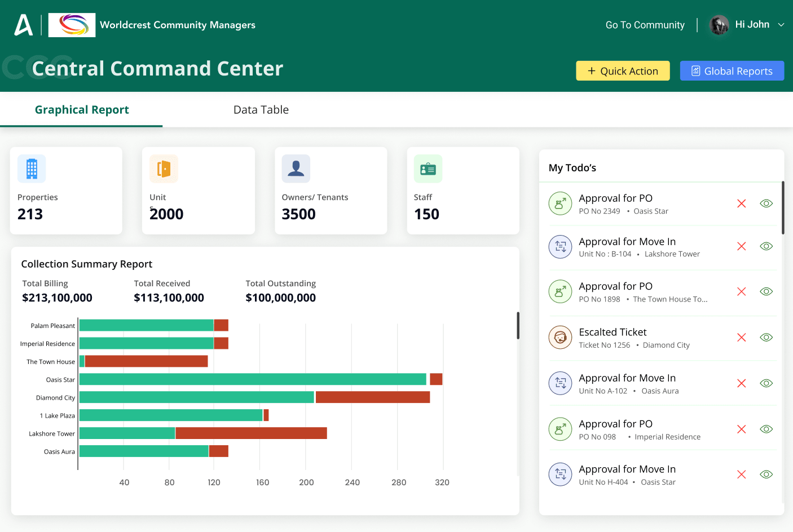
Task: Click Diamond City red outstanding bar
Action: click(x=373, y=397)
